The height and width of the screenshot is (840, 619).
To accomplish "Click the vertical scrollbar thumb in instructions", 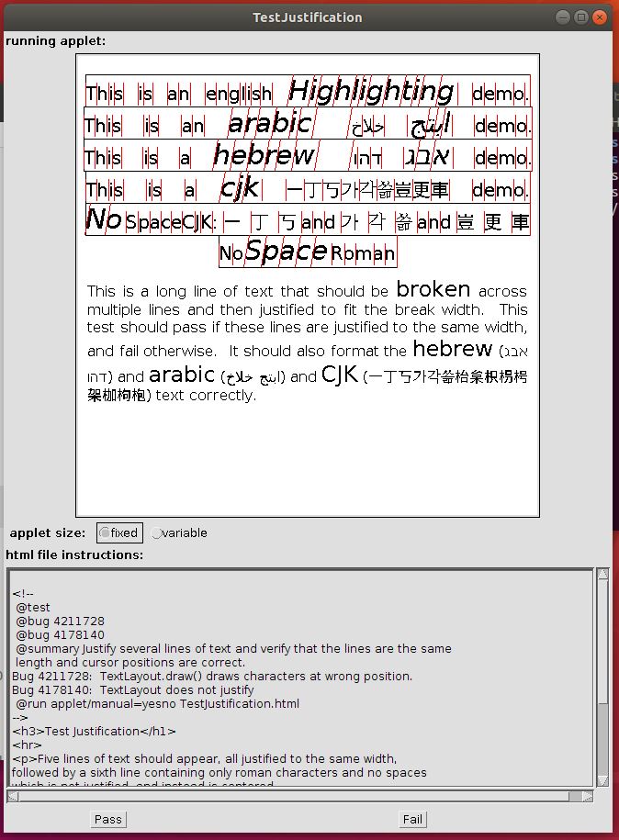I will point(602,643).
